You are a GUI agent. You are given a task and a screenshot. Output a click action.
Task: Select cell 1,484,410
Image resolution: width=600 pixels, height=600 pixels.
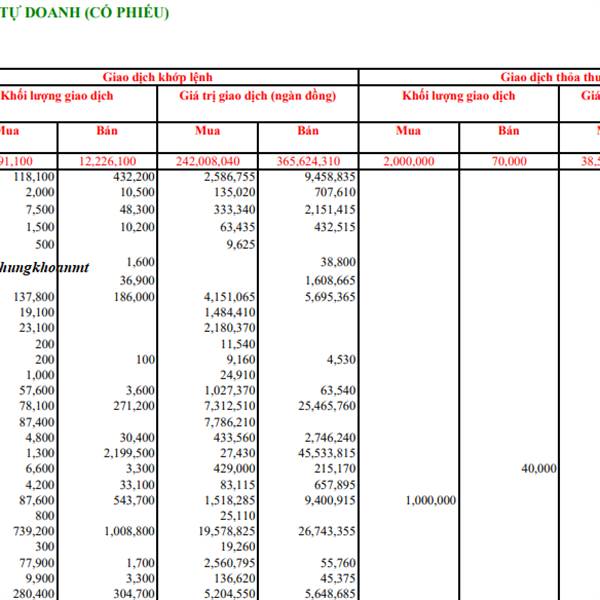(x=230, y=312)
